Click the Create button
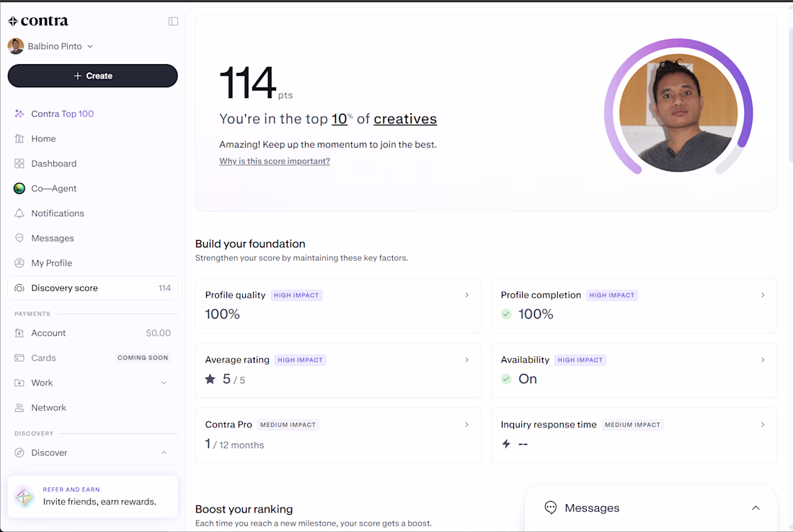Image resolution: width=793 pixels, height=532 pixels. pyautogui.click(x=92, y=76)
